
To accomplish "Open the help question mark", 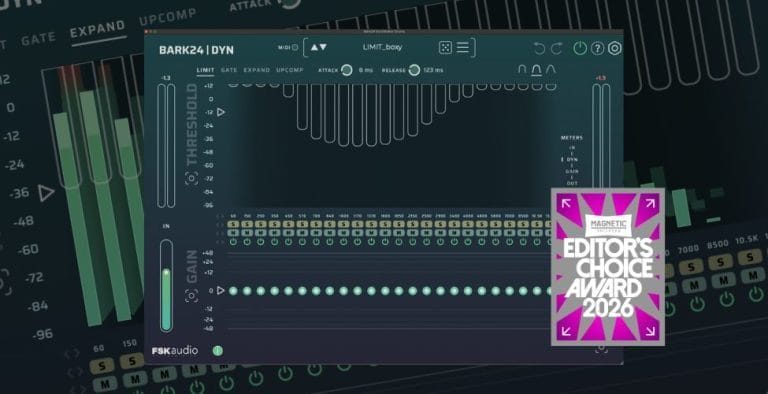I will (x=597, y=48).
